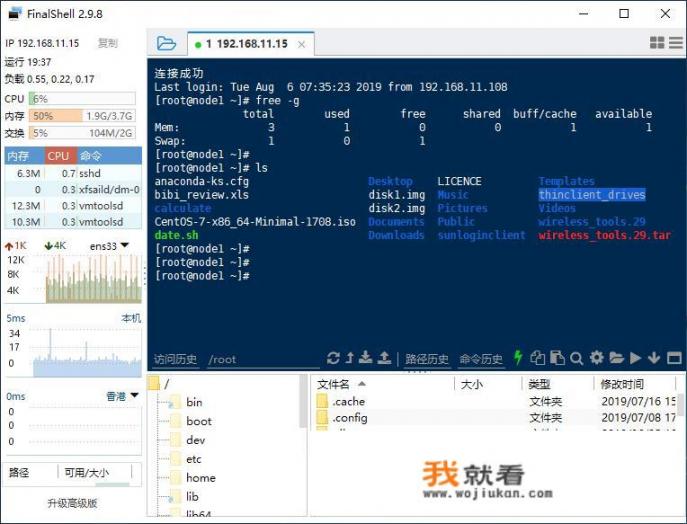The width and height of the screenshot is (687, 524).
Task: Sort files by 文件名 column header
Action: 384,384
